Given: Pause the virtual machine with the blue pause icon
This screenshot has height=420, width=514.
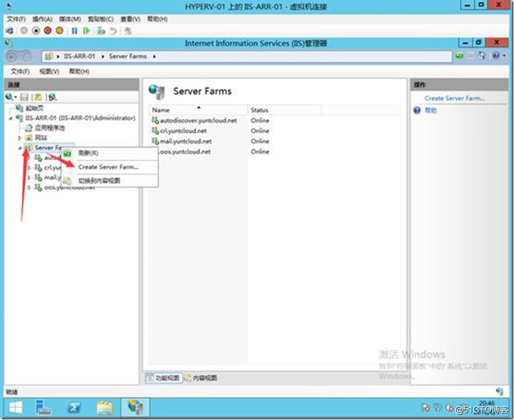Looking at the screenshot, I should pyautogui.click(x=75, y=31).
